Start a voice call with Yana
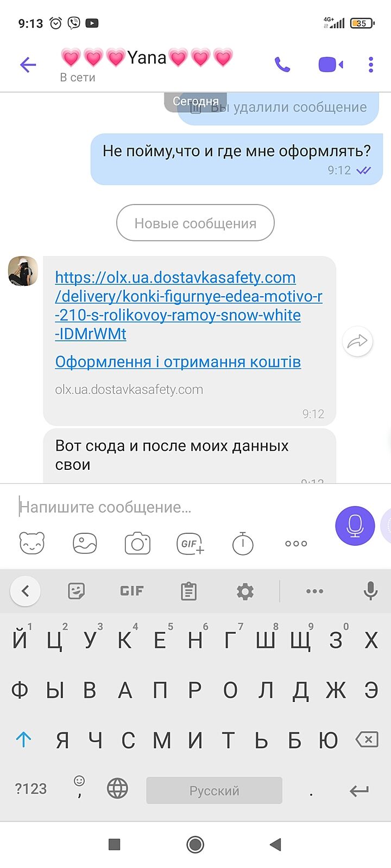The image size is (391, 868). [282, 65]
